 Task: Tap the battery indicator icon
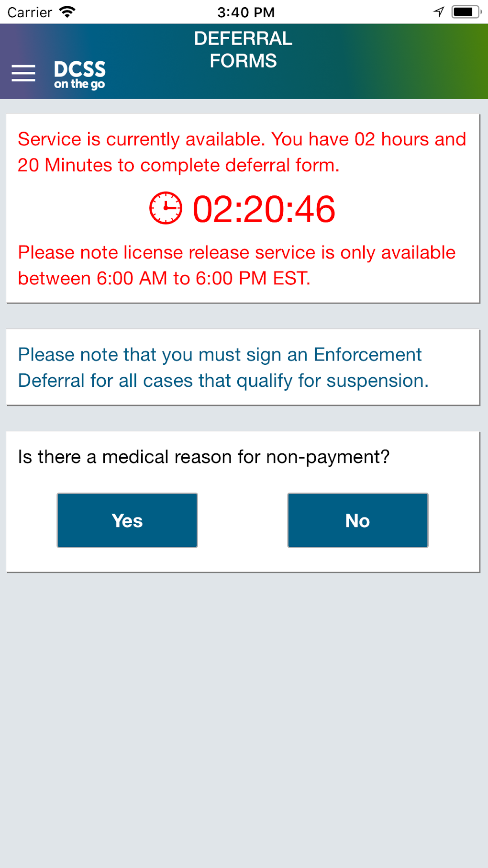(466, 12)
